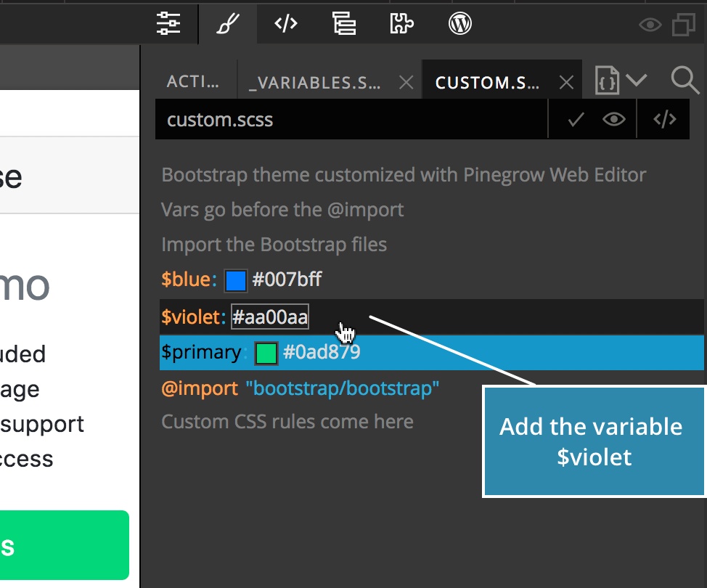Select the Style paintbrush panel
The image size is (707, 588).
(x=228, y=23)
